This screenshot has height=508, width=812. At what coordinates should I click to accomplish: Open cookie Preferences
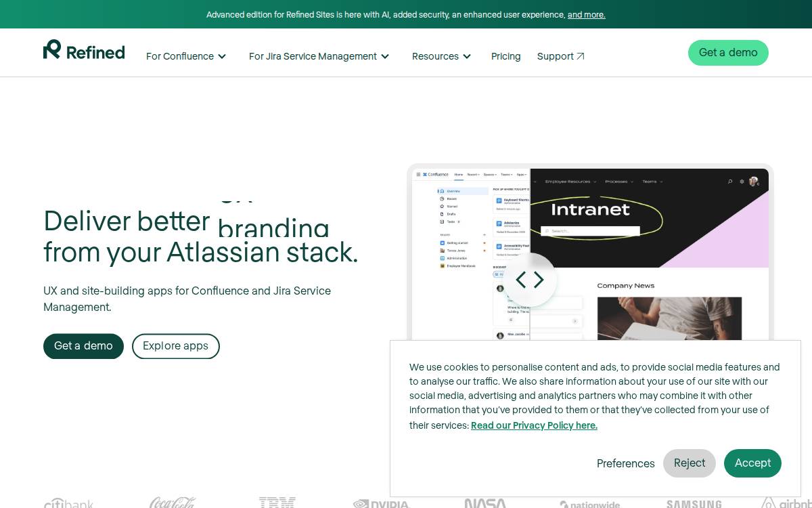[x=626, y=463]
